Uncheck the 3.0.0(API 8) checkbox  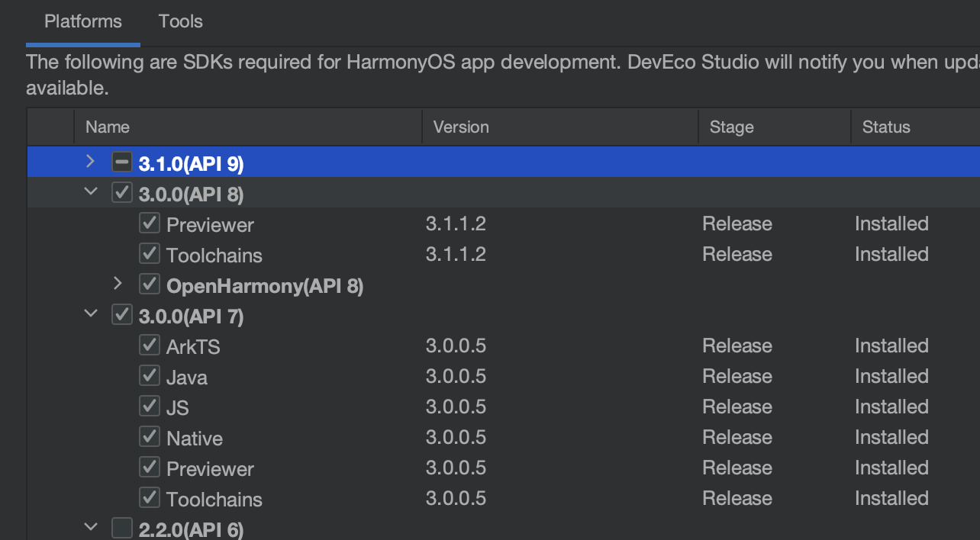pyautogui.click(x=122, y=193)
